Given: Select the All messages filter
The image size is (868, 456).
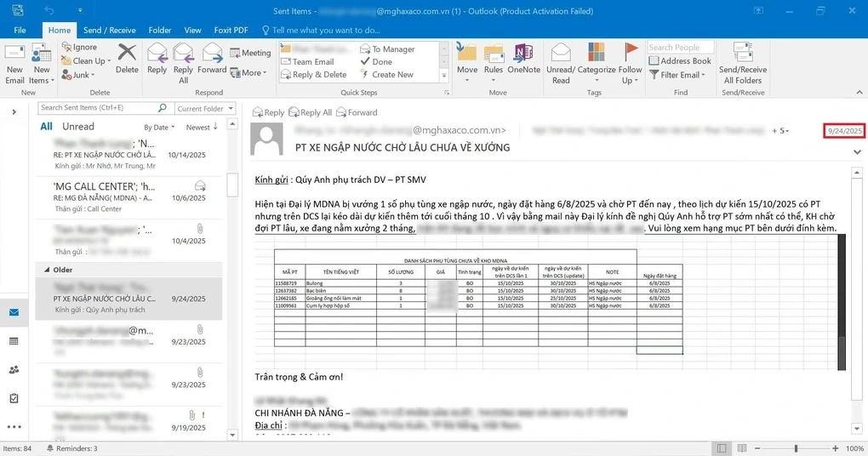Looking at the screenshot, I should (x=46, y=127).
